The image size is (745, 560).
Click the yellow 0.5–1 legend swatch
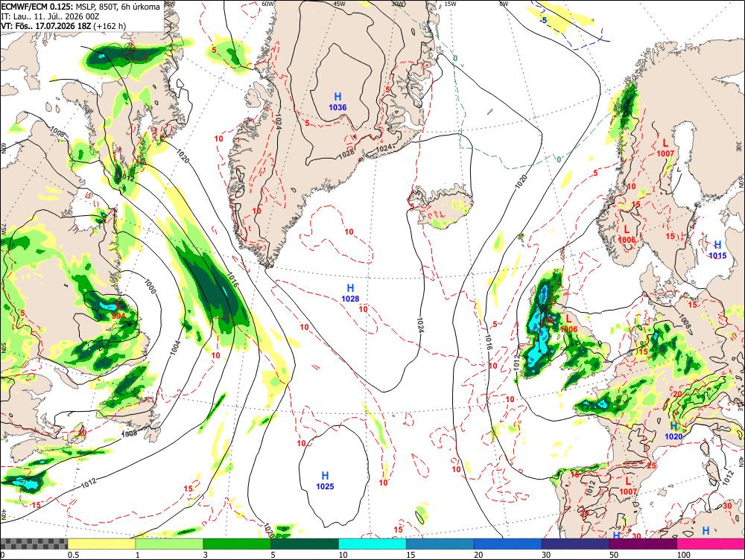101,544
